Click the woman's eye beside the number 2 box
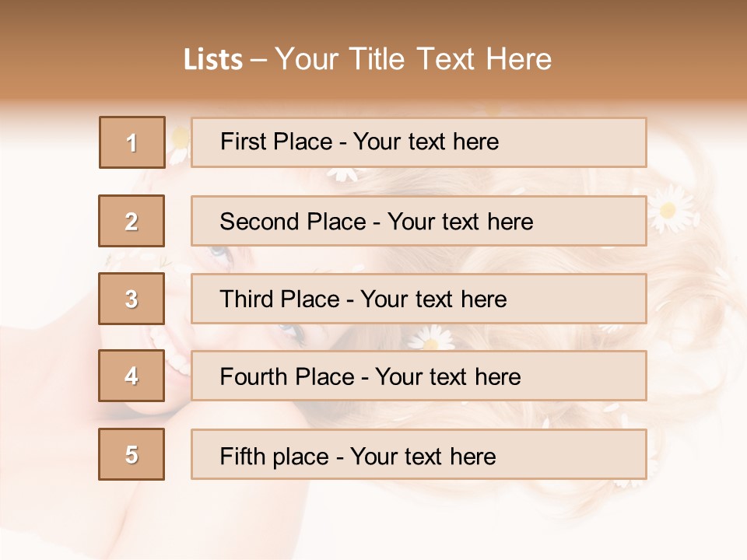 coord(220,254)
